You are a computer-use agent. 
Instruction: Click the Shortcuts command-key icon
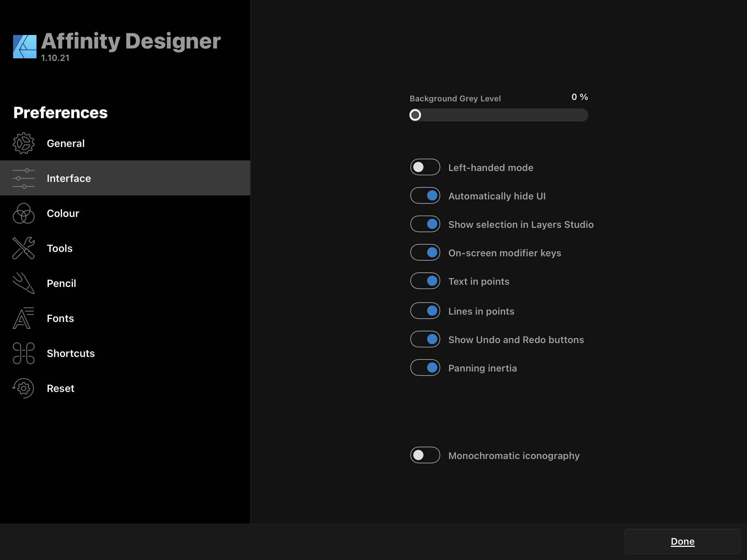pos(24,353)
